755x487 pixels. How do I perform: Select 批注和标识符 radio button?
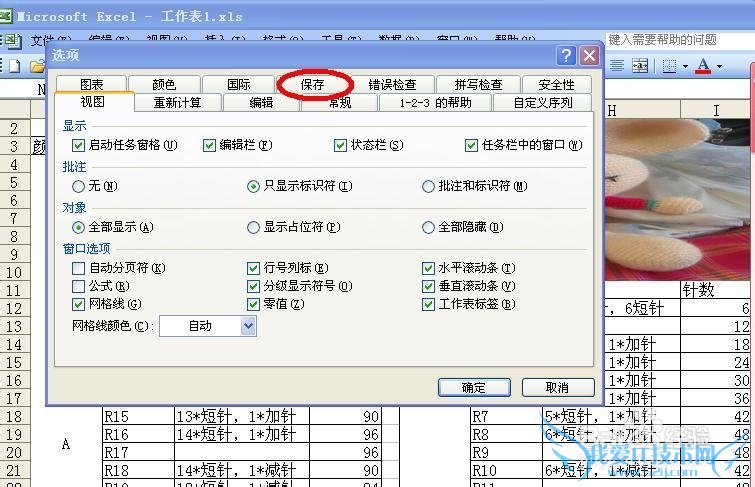pos(428,186)
